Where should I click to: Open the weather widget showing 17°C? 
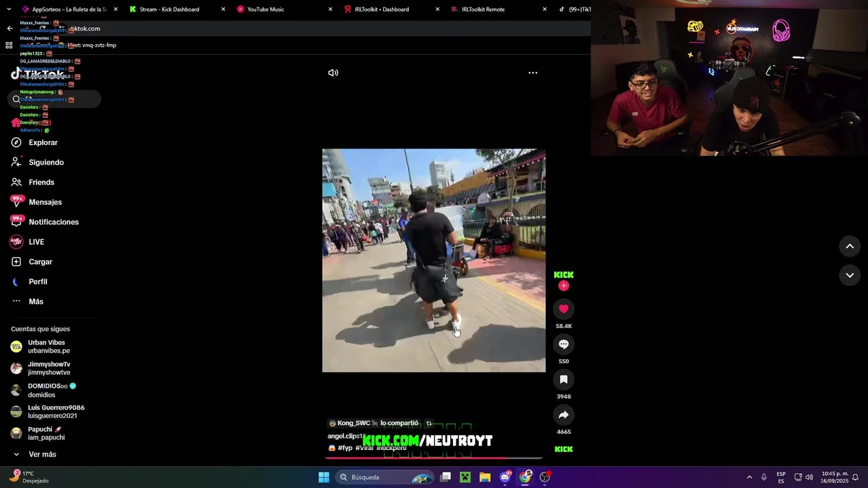coord(30,477)
